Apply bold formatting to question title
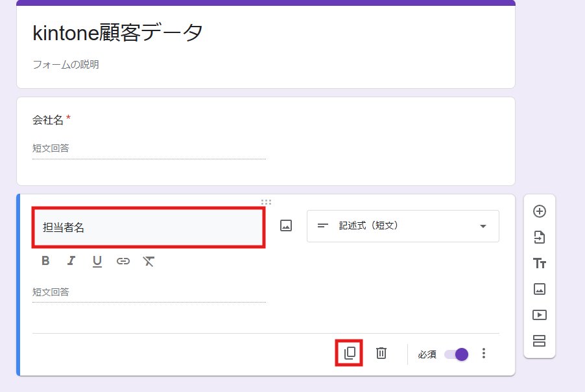This screenshot has width=585, height=392. (45, 261)
